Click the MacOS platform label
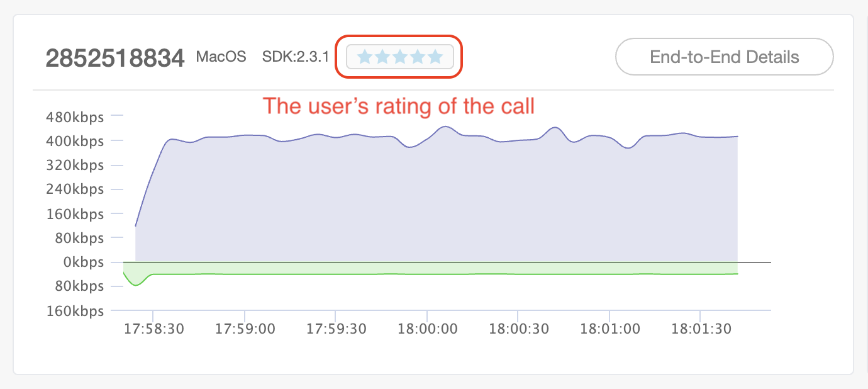This screenshot has height=389, width=868. (x=221, y=57)
